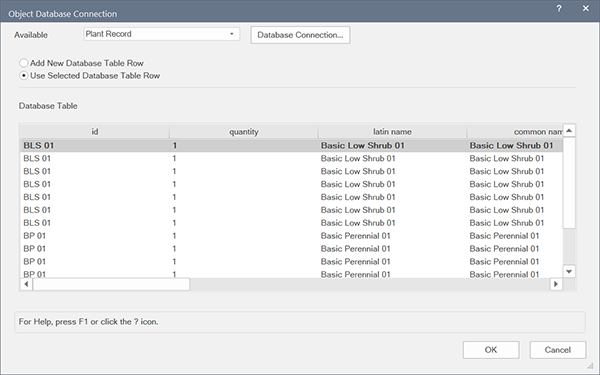Click the Database Connection button

click(x=300, y=35)
